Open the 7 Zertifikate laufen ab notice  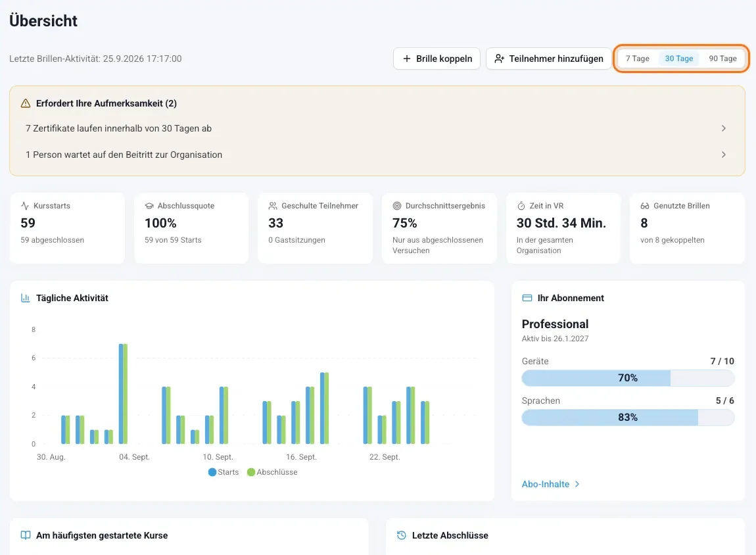click(377, 128)
